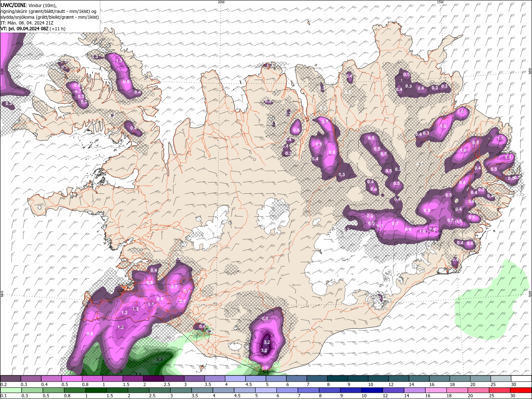Click the light lavender swatch labeled 4 in upper legend
The image size is (532, 399).
pyautogui.click(x=235, y=379)
